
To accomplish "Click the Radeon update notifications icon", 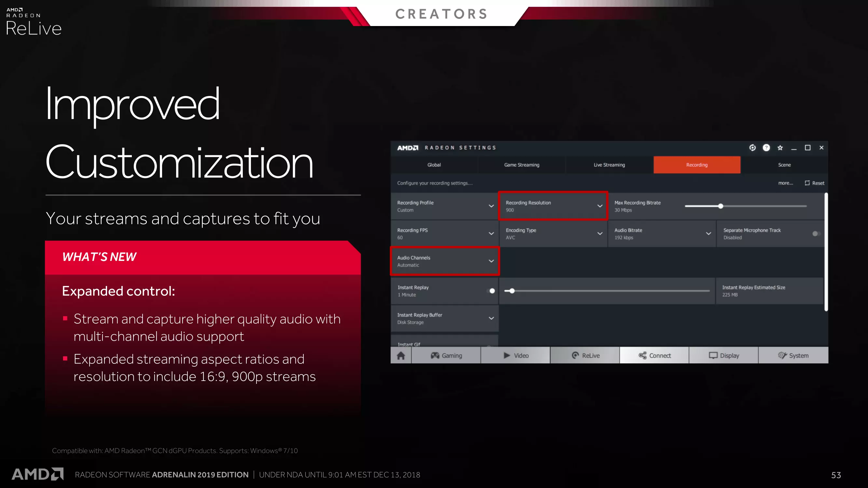I will (x=752, y=148).
